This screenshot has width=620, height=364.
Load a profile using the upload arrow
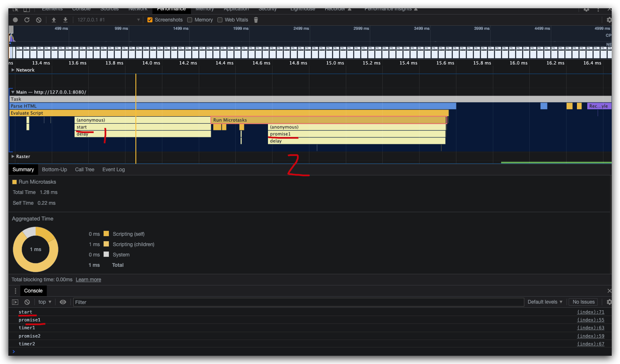pos(54,20)
